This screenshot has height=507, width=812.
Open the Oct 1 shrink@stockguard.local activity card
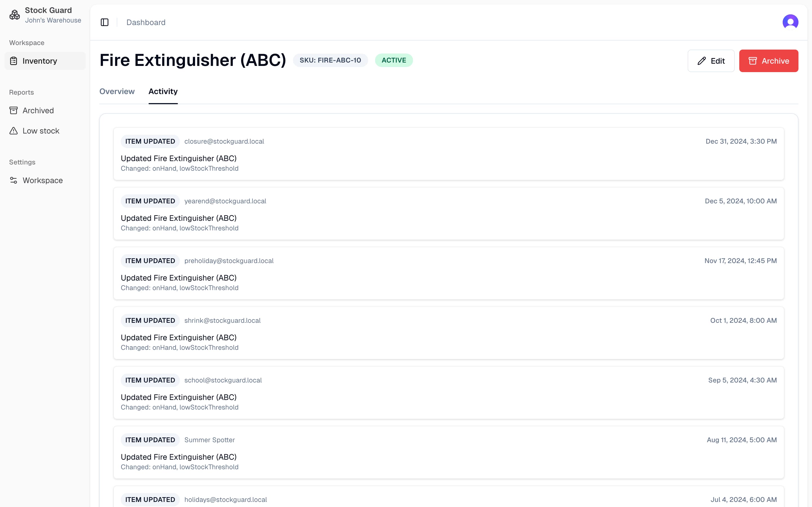(449, 333)
